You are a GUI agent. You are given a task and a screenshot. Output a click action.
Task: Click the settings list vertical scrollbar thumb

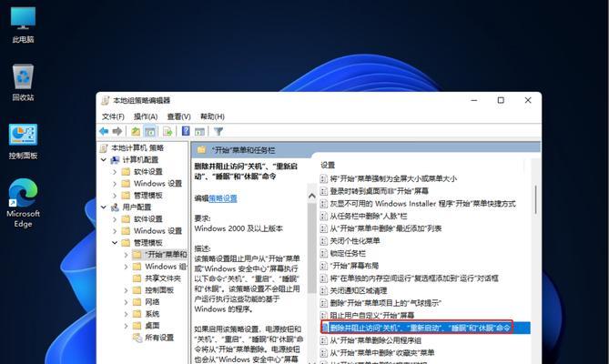click(535, 200)
